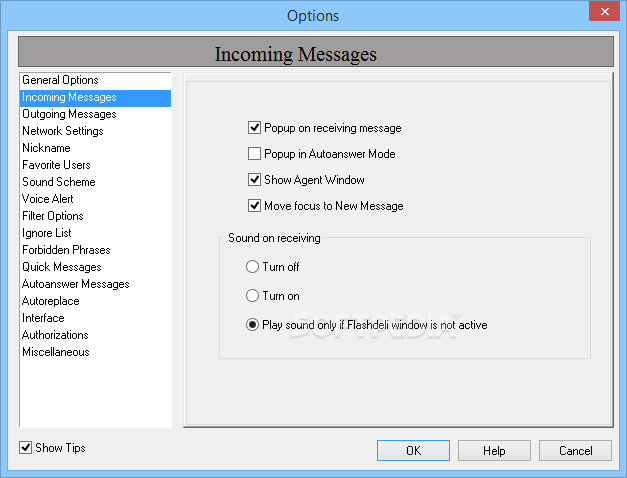Open Interface settings
Screen dimensions: 627x478
click(x=95, y=318)
